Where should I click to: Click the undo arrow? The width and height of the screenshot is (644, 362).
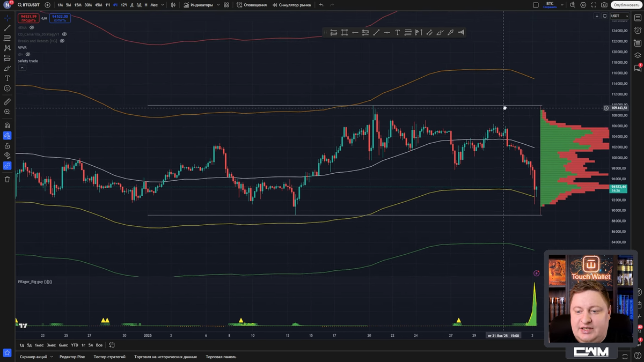(321, 5)
